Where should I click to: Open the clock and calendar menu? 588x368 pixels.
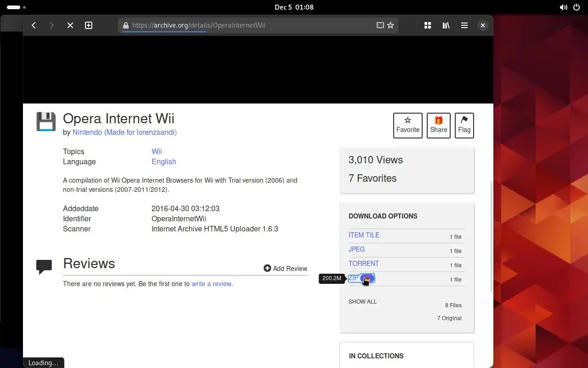(294, 7)
